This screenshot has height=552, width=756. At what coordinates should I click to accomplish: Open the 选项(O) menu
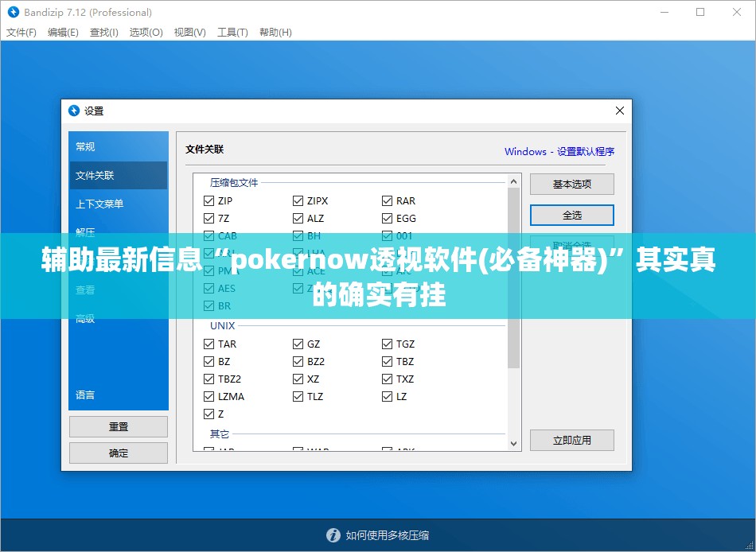tap(146, 33)
